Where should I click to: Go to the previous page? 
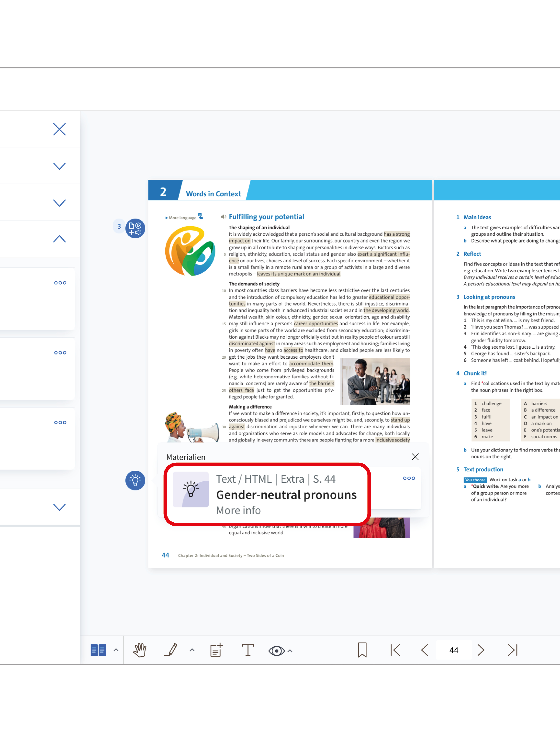[x=424, y=650]
